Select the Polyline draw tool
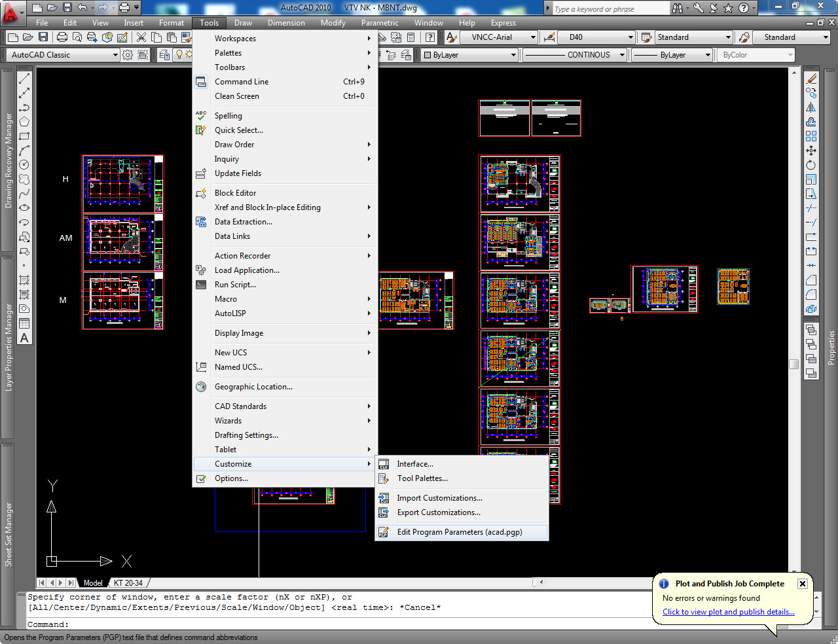This screenshot has height=644, width=838. (24, 107)
